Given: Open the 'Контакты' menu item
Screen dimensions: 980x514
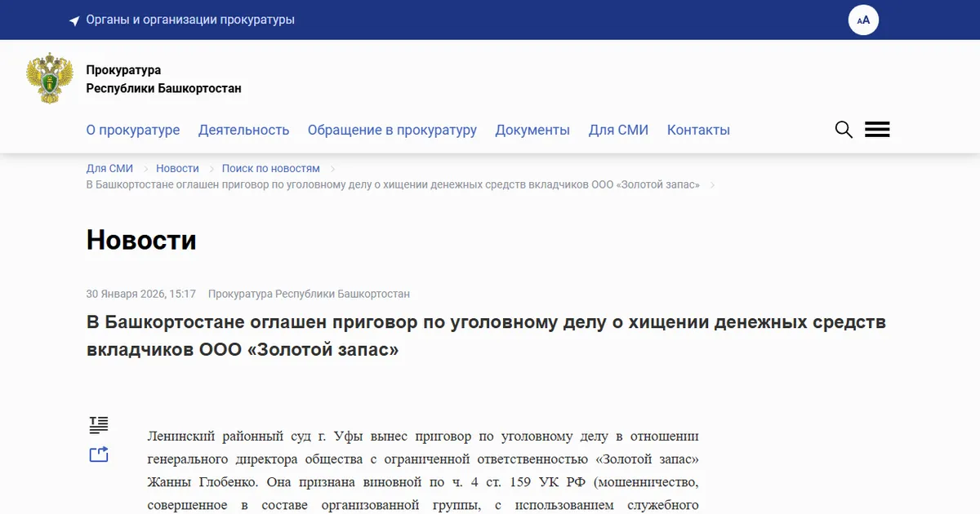Looking at the screenshot, I should coord(698,130).
